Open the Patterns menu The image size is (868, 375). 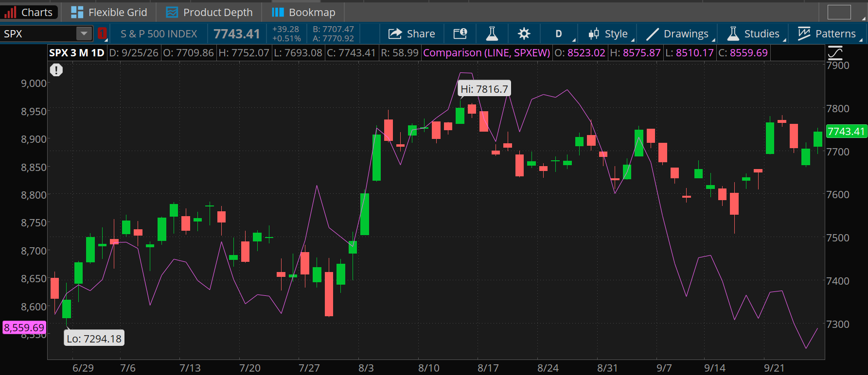coord(828,34)
